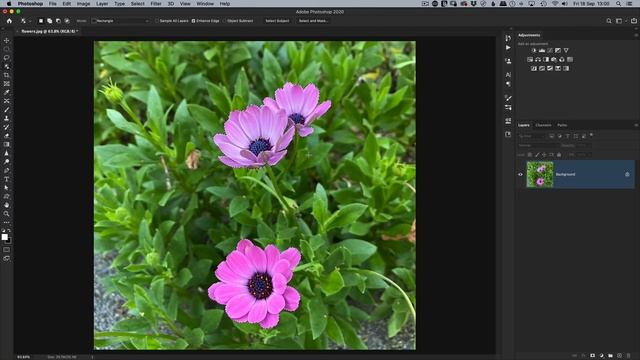640x360 pixels.
Task: Add a Brightness/Contrast adjustment
Action: pos(533,50)
